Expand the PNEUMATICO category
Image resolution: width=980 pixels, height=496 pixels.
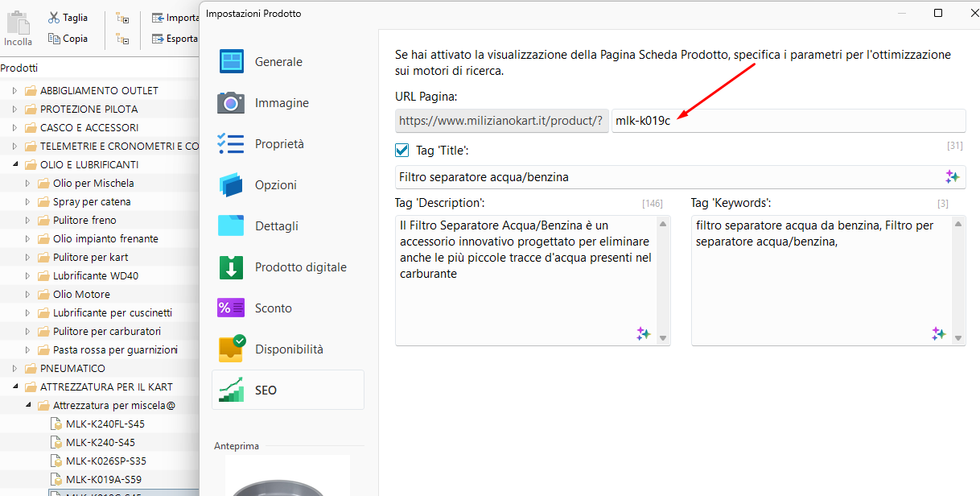(x=14, y=368)
